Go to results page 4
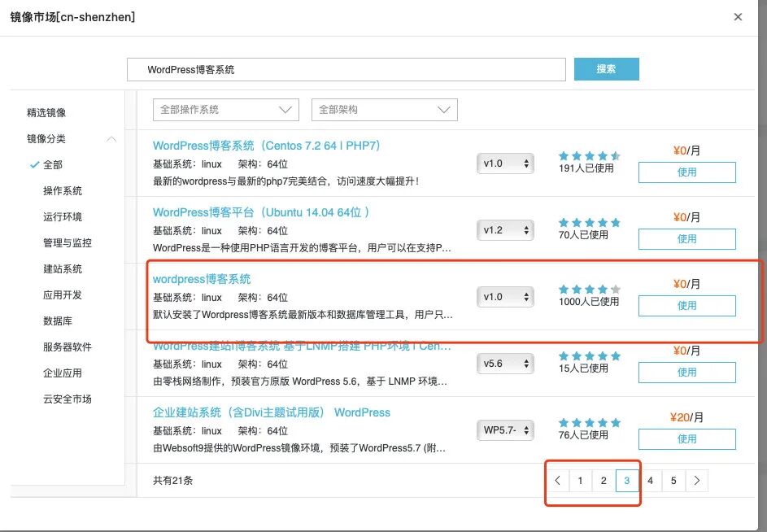 click(x=650, y=481)
